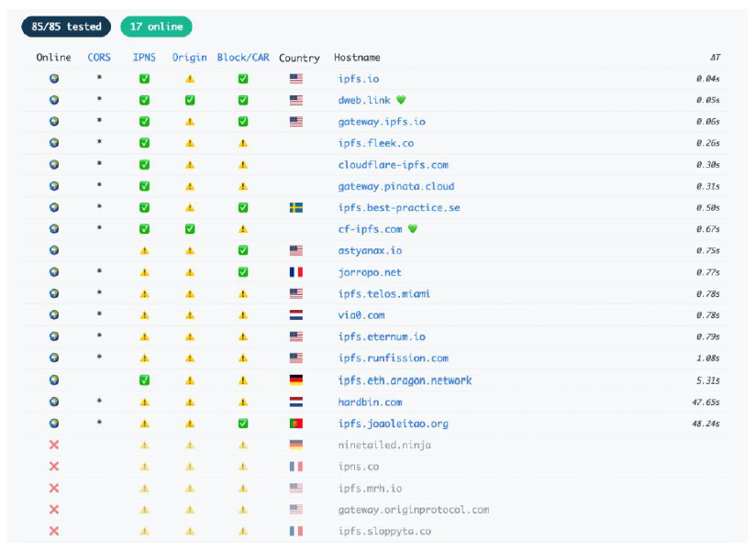Image resolution: width=756 pixels, height=551 pixels.
Task: Click the green heart beside cf-ipfs.com
Action: 413,229
